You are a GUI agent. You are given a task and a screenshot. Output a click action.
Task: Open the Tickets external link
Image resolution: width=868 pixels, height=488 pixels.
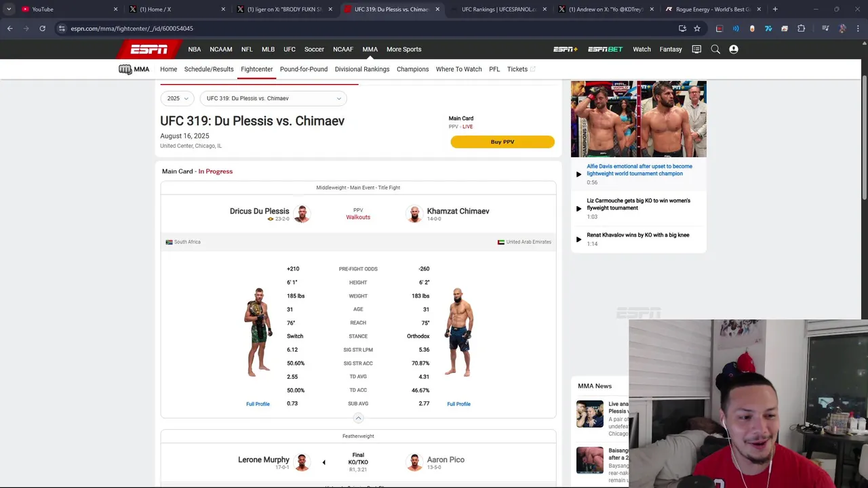[x=521, y=69]
